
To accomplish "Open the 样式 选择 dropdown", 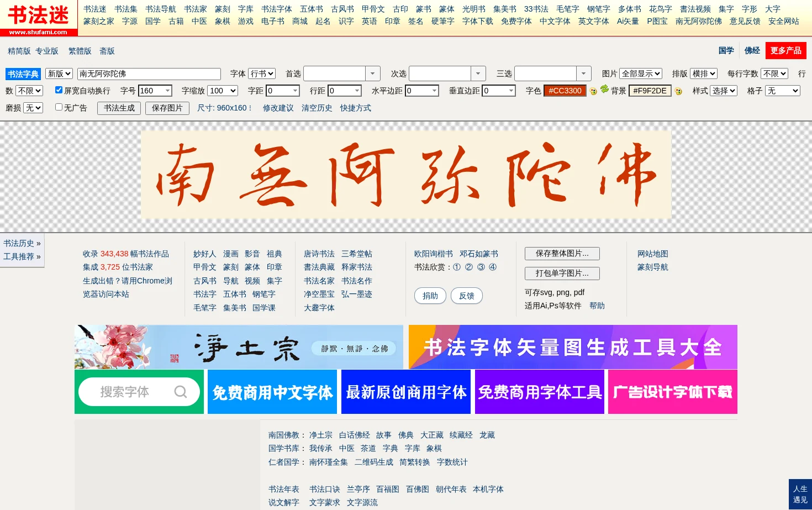I will (x=724, y=91).
